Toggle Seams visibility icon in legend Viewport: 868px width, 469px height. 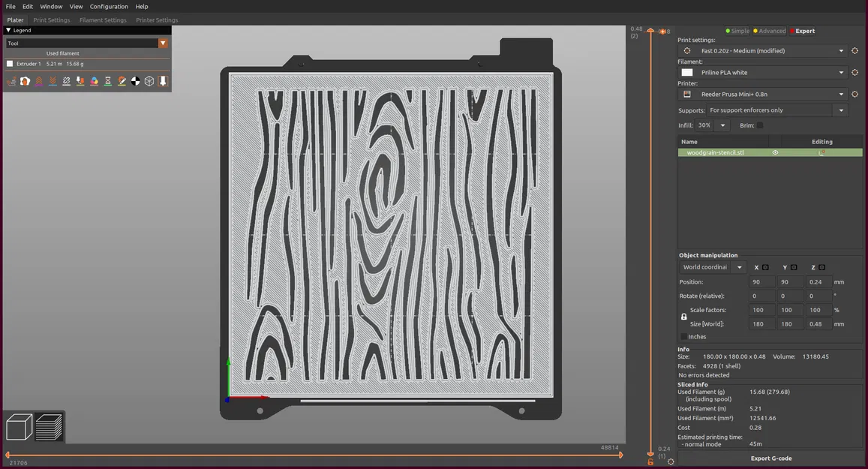[67, 81]
